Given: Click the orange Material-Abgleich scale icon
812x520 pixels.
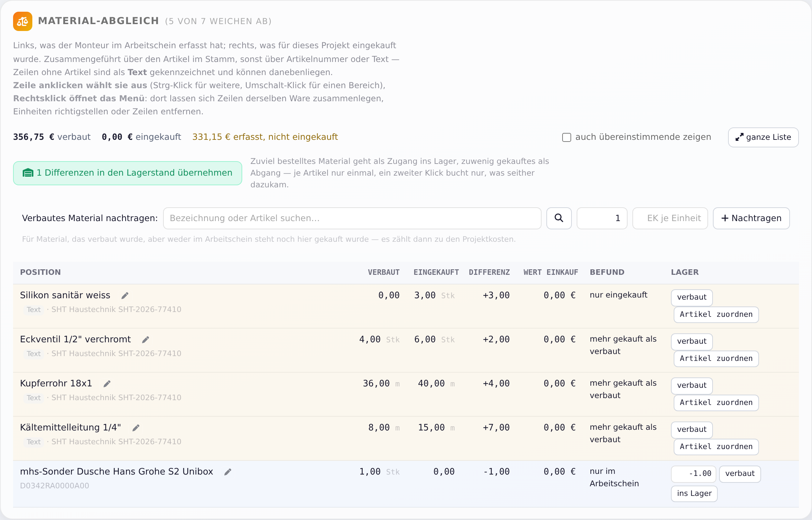Looking at the screenshot, I should [23, 21].
